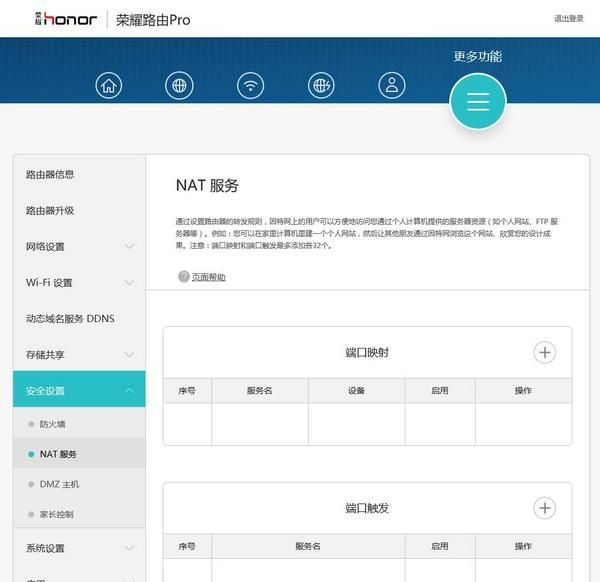Expand 存储共享 chevron
The height and width of the screenshot is (582, 600).
click(x=130, y=355)
